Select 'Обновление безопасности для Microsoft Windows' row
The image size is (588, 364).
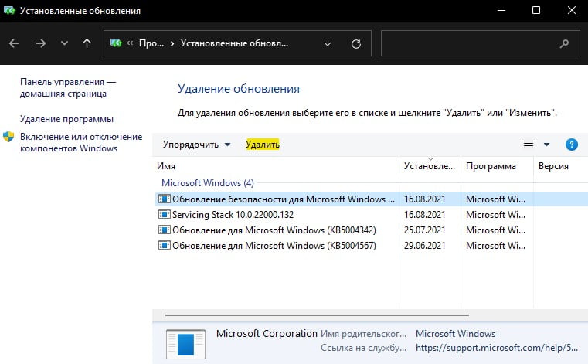(371, 199)
